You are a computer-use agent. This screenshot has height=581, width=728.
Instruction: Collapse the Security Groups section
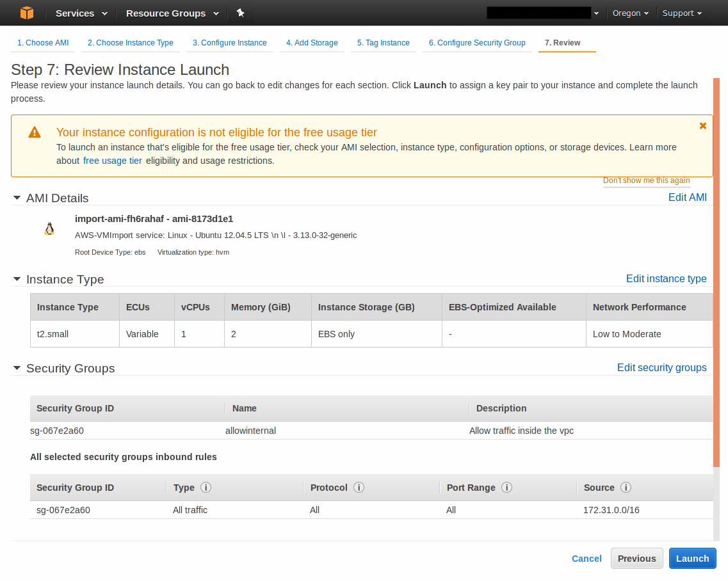(x=17, y=369)
